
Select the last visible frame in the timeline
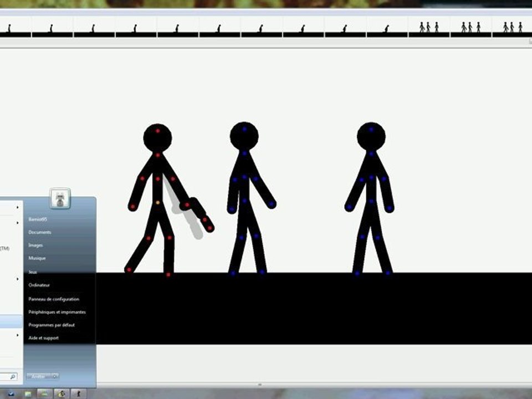(x=512, y=27)
